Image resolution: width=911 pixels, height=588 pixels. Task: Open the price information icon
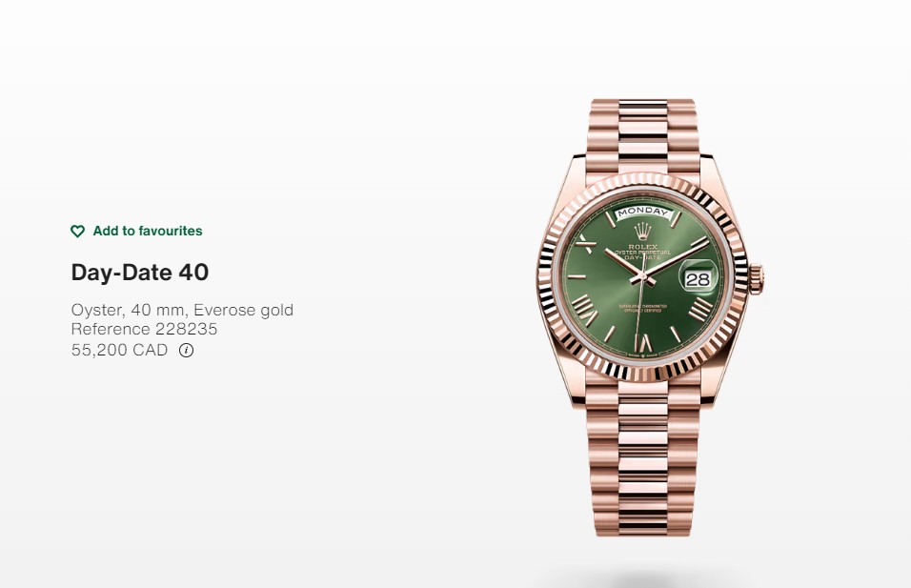click(186, 351)
